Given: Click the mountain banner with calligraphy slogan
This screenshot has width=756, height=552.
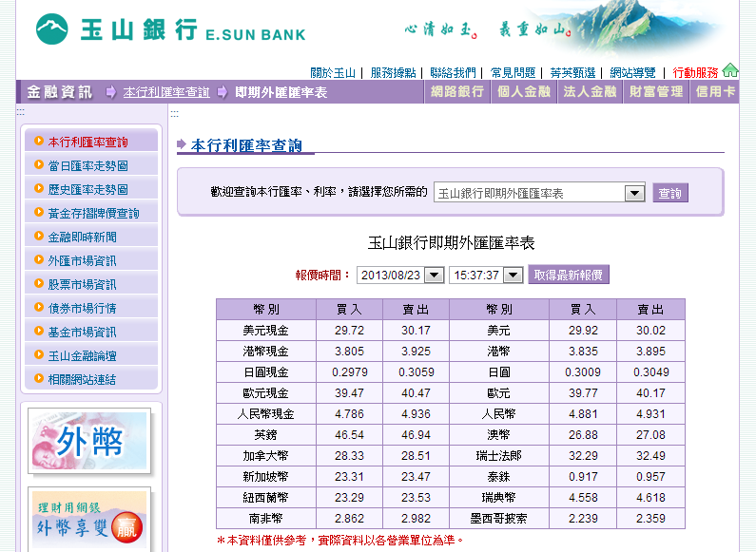Looking at the screenshot, I should tap(562, 28).
